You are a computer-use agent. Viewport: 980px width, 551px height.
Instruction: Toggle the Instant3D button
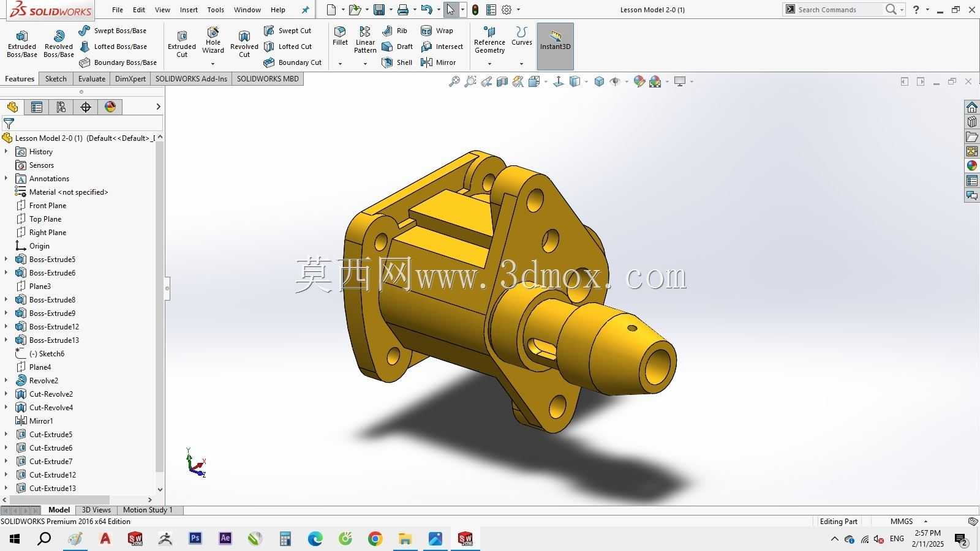click(556, 46)
